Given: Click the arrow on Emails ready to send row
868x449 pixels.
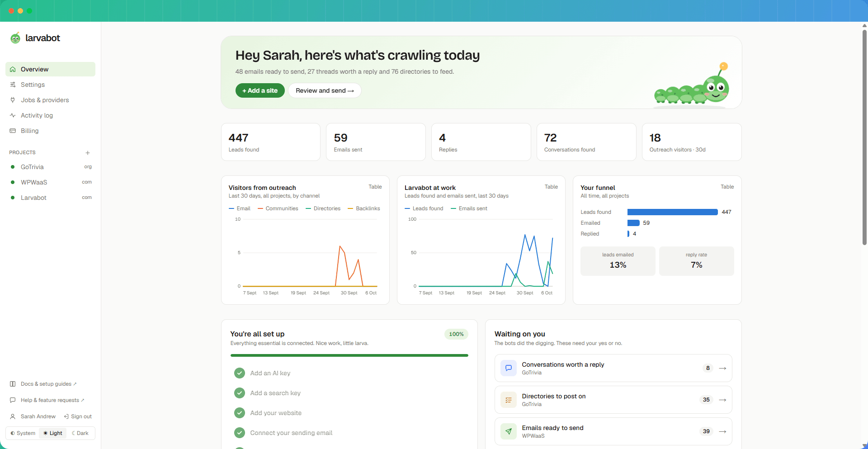Looking at the screenshot, I should pos(722,431).
